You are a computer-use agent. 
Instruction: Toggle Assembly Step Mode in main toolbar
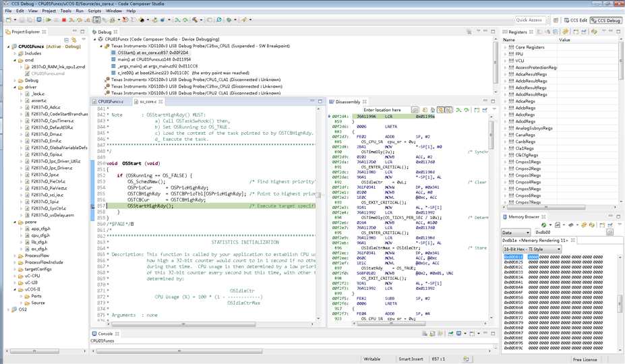click(x=96, y=20)
